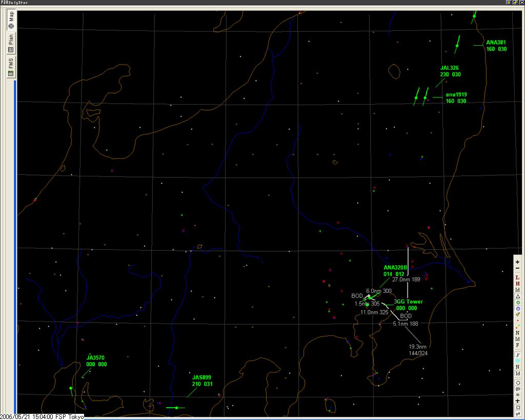
Task: Select the 3GG Tower label
Action: pos(408,305)
